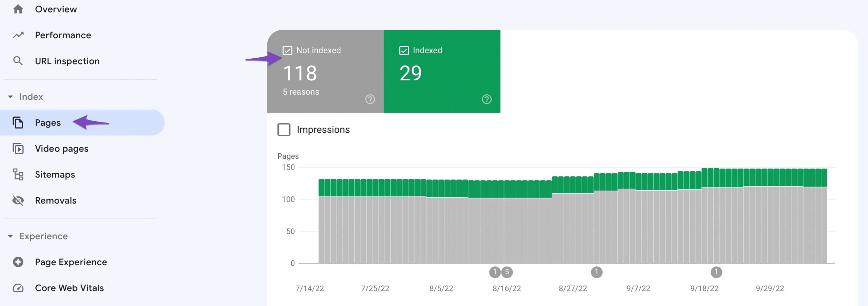This screenshot has height=306, width=868.
Task: Click the annotation marker above 8/27/22
Action: (596, 272)
